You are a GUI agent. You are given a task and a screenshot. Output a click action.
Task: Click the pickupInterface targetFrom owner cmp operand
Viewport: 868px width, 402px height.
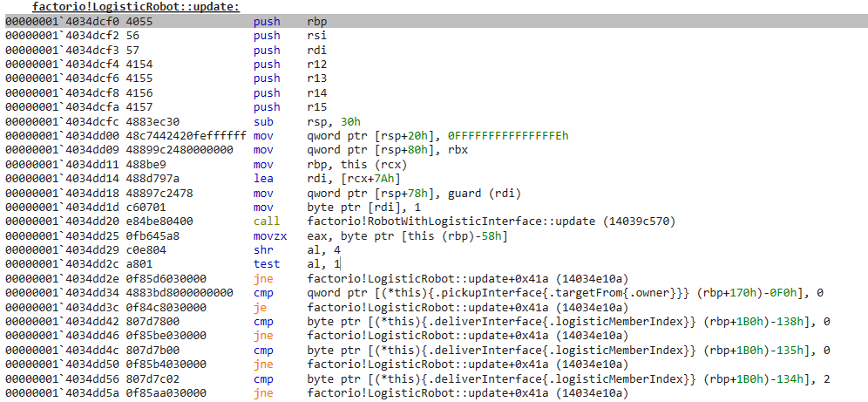(566, 293)
